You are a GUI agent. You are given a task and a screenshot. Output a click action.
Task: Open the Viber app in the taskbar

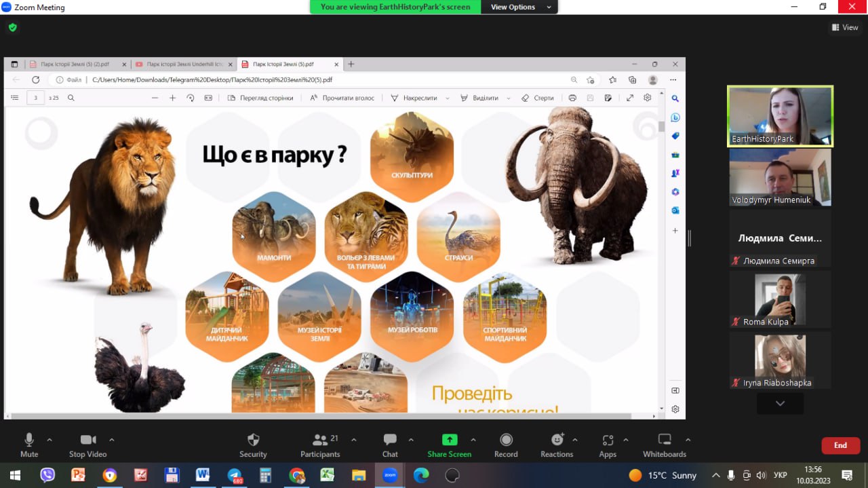[47, 475]
